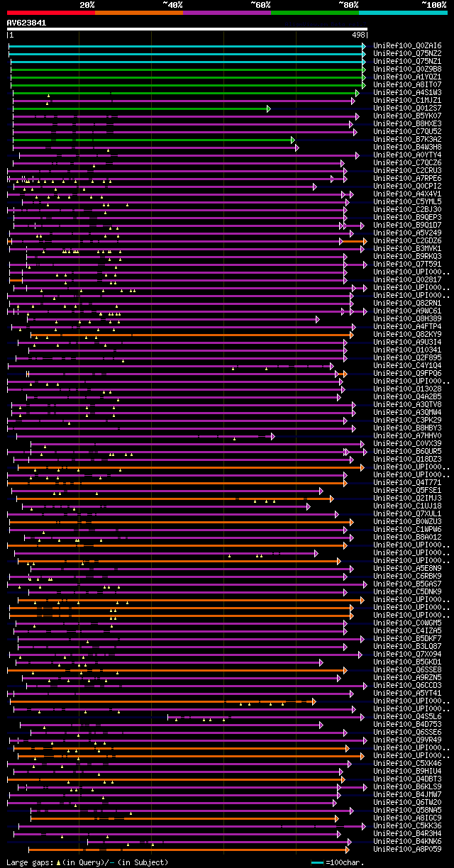
Task: Click label UniRef100_C1MJZ1
Action: click(407, 100)
